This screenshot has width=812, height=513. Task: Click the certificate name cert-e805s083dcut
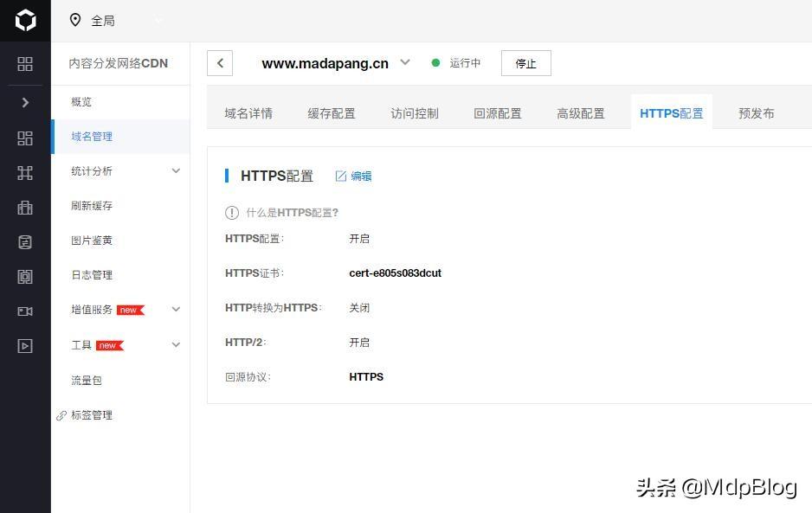pos(395,273)
